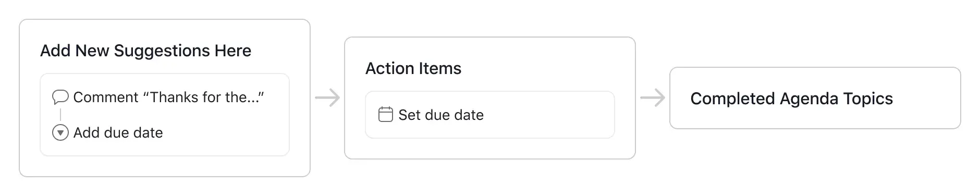The height and width of the screenshot is (196, 980).
Task: Select the "Action Items" section title
Action: pyautogui.click(x=413, y=68)
